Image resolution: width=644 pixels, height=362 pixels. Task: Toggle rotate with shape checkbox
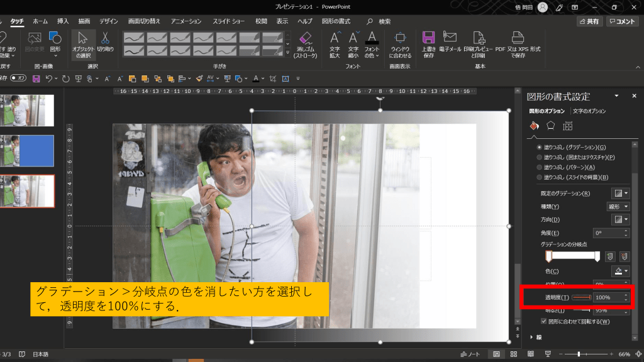point(544,322)
